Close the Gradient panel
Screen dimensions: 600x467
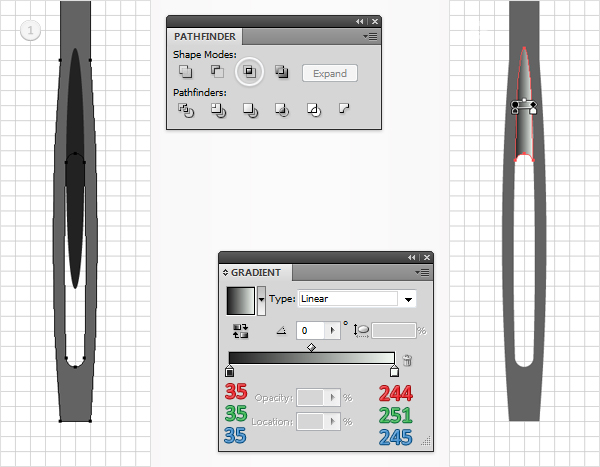point(427,258)
